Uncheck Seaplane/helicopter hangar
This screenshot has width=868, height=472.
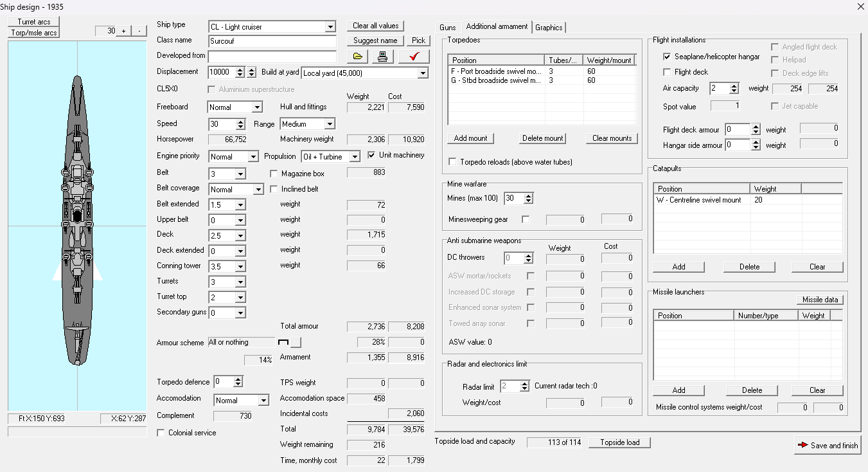[667, 57]
